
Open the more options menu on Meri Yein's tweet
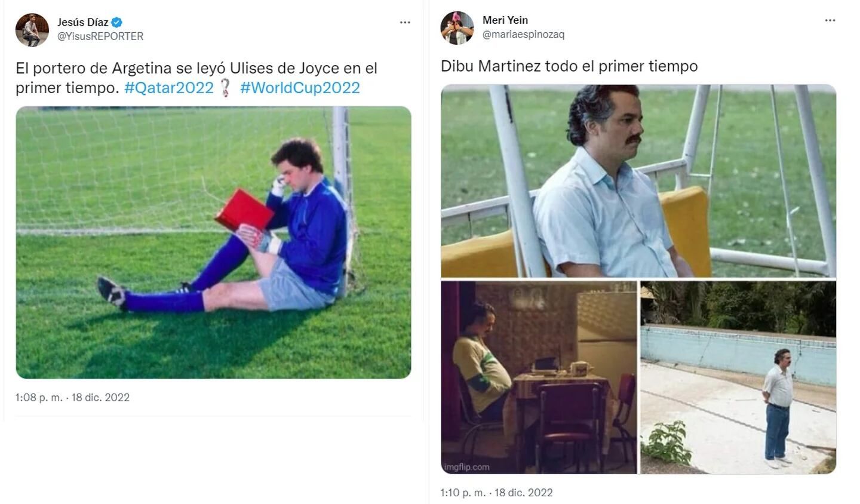coord(830,20)
